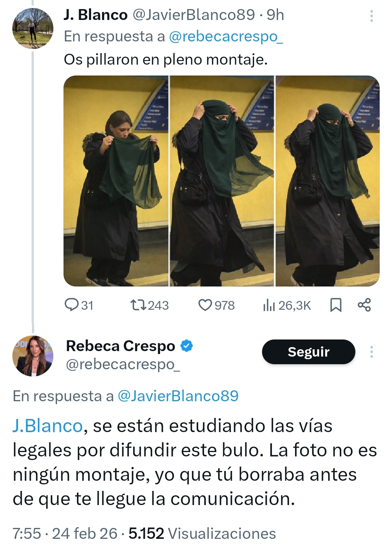Viewport: 392px width, 553px height.
Task: View the first photo with uncovered face
Action: click(116, 181)
